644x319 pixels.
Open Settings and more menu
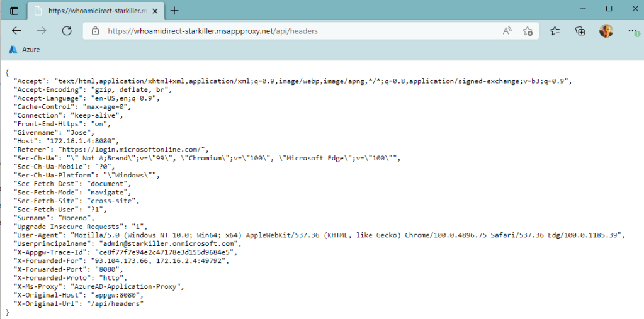pyautogui.click(x=631, y=31)
